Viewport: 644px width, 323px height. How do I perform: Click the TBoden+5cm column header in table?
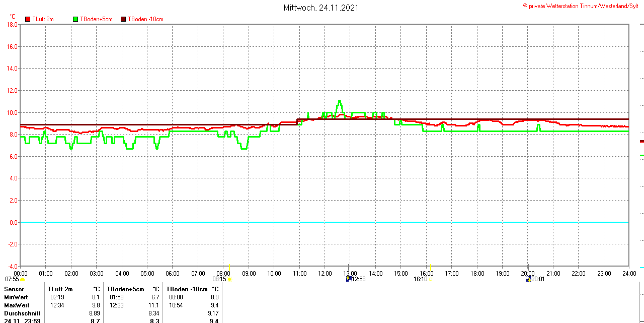tap(125, 289)
